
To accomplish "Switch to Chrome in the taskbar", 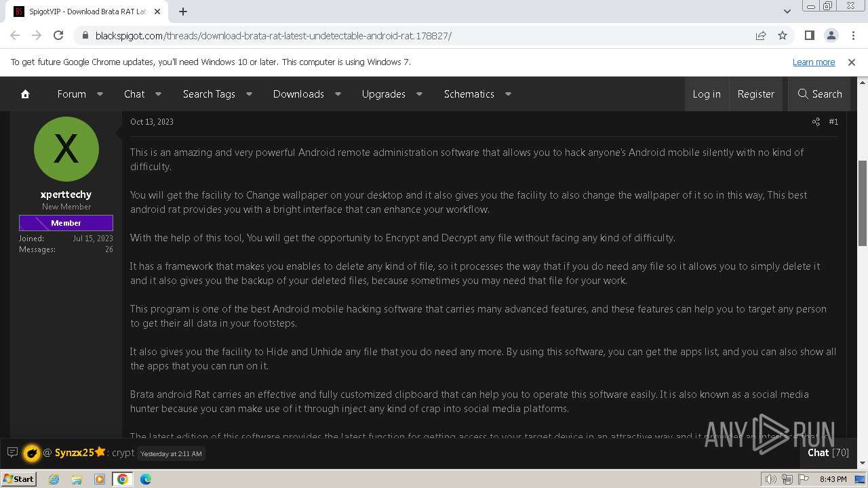I will pos(123,479).
